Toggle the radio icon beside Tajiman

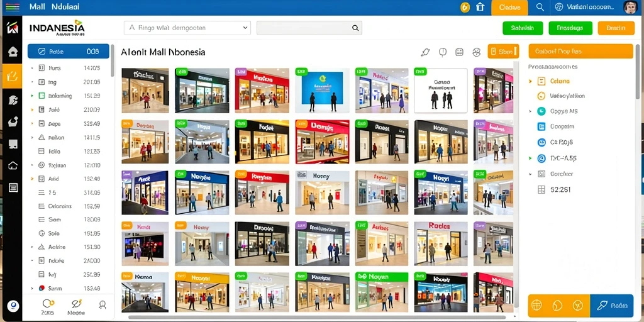[41, 165]
